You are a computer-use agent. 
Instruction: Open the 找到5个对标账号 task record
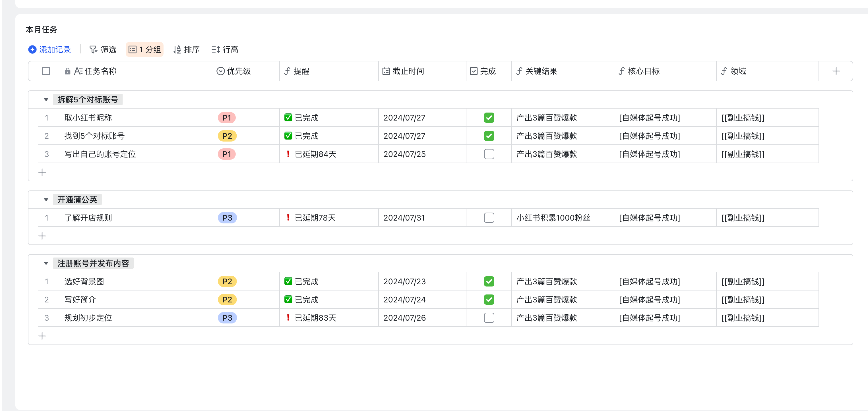(x=94, y=136)
